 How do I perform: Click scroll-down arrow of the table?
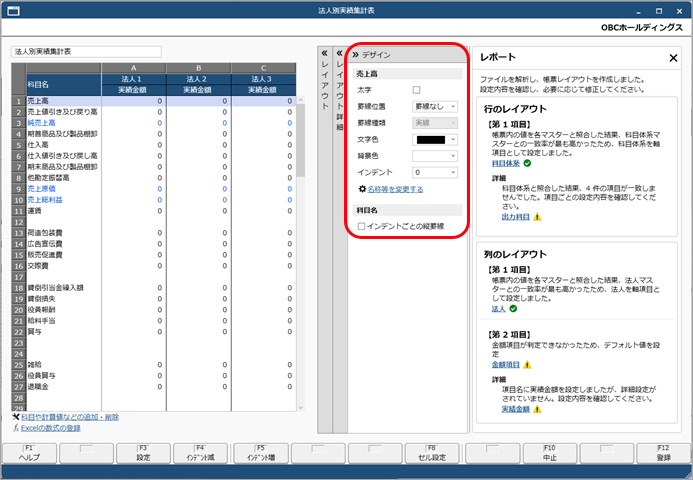point(301,408)
